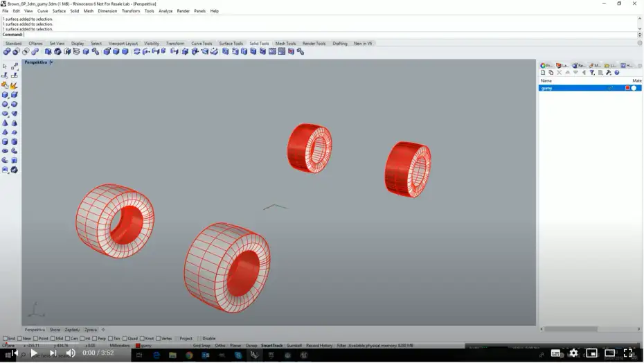
Task: Open the Solid menu
Action: [x=74, y=11]
